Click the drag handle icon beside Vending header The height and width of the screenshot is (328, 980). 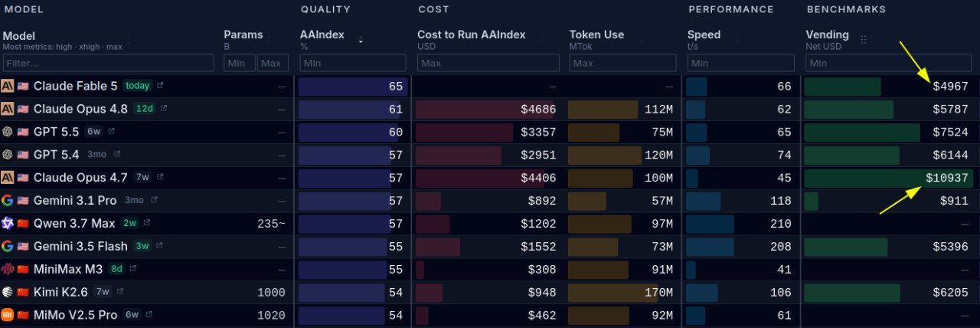point(864,39)
